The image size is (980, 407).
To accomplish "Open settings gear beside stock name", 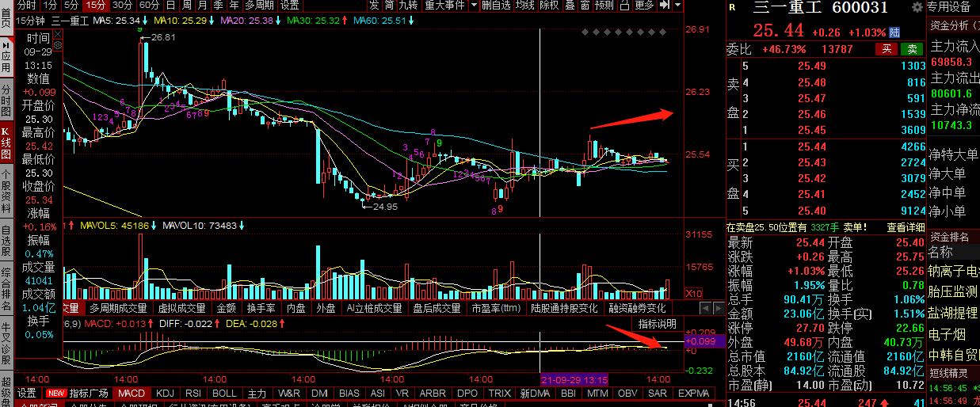I will (x=917, y=7).
